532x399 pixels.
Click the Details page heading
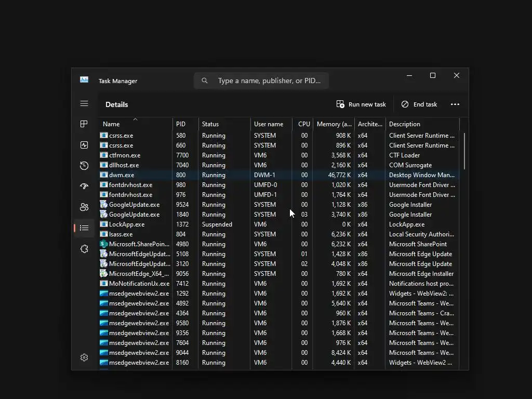[117, 104]
